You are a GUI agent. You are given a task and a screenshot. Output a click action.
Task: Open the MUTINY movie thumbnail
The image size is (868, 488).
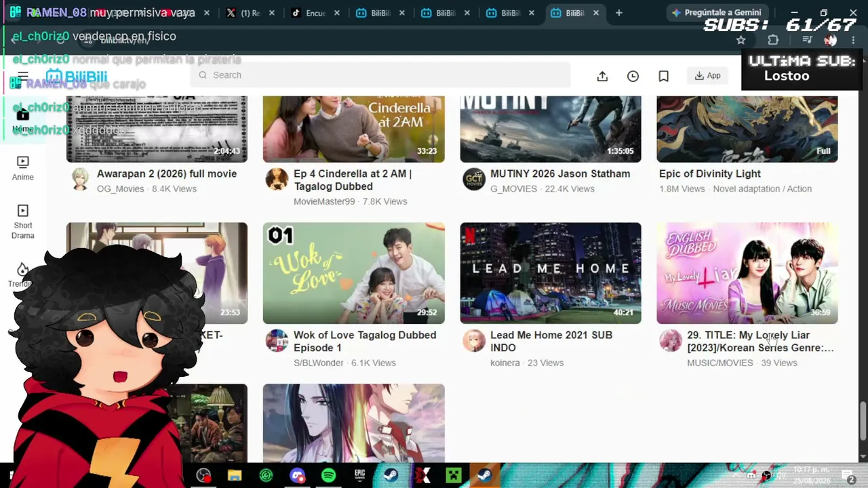(x=551, y=129)
